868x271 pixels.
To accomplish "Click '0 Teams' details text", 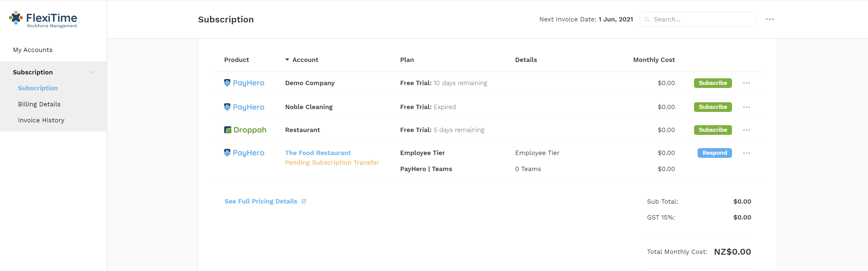I will point(528,169).
